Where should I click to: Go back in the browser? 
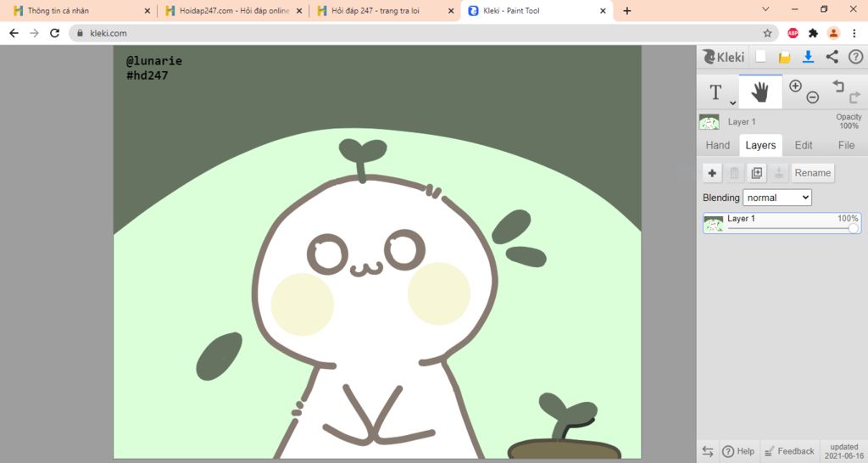click(x=14, y=33)
